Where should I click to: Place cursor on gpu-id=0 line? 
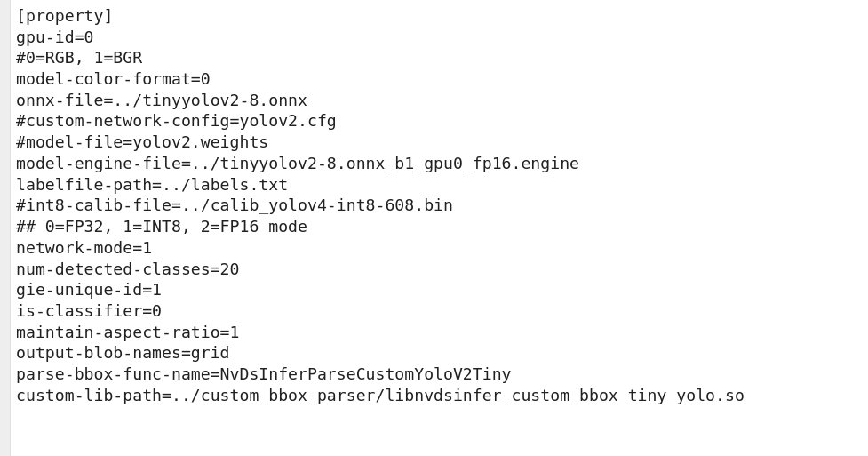pos(55,37)
